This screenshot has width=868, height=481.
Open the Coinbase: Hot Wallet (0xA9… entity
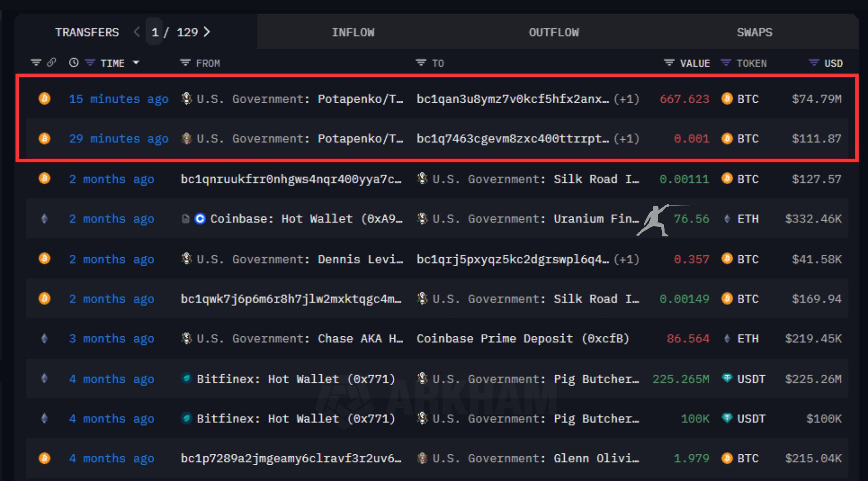tap(307, 219)
